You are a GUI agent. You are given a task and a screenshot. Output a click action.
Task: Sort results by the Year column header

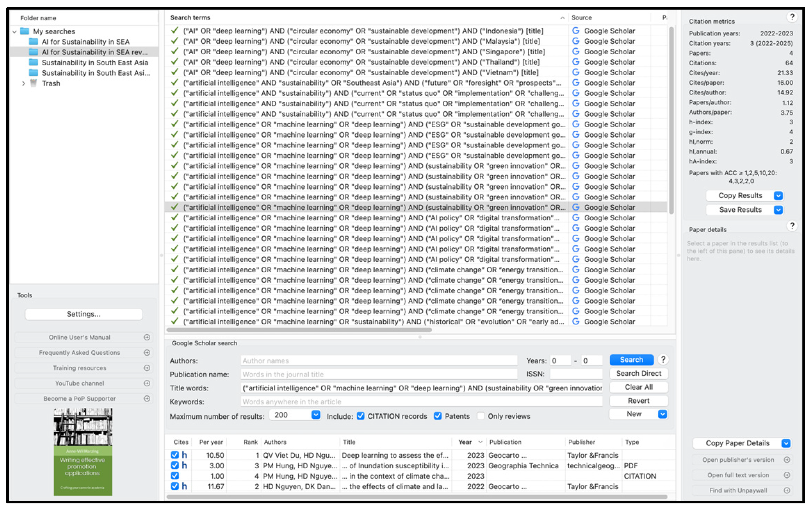point(465,442)
